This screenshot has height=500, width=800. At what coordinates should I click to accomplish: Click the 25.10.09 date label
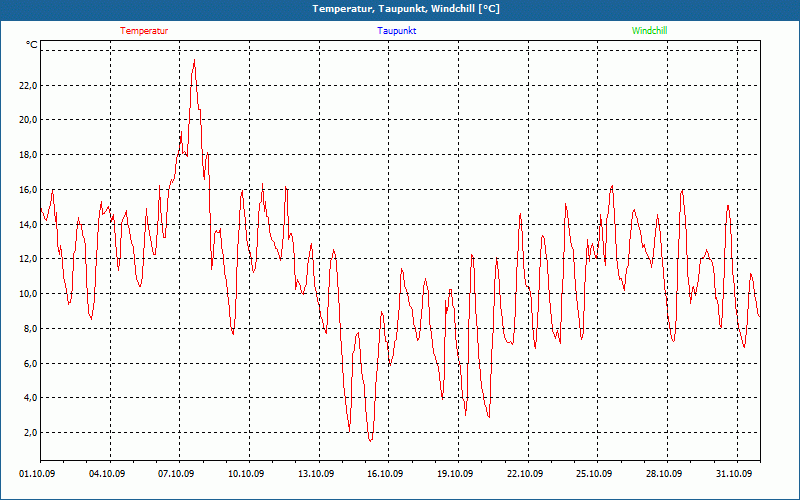(x=594, y=474)
